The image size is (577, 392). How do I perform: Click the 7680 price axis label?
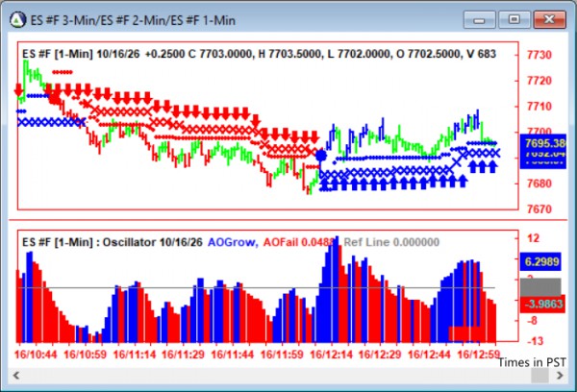(x=539, y=184)
